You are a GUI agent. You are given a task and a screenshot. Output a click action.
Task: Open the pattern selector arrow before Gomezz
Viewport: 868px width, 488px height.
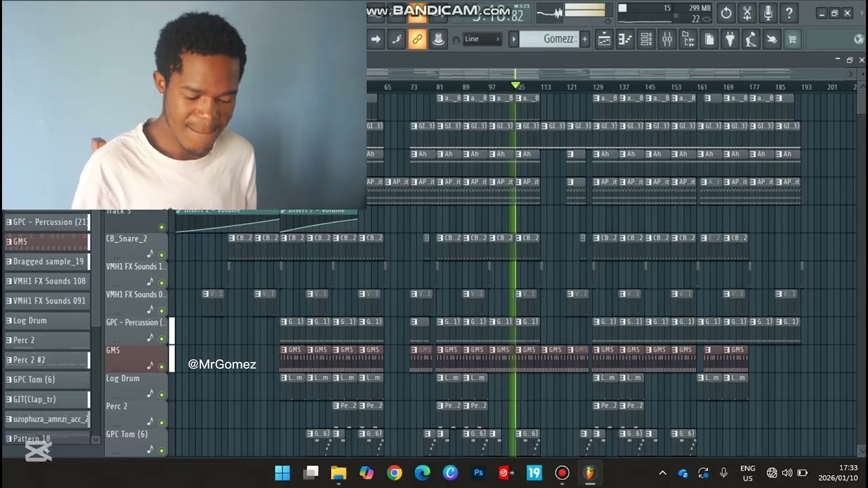[514, 39]
